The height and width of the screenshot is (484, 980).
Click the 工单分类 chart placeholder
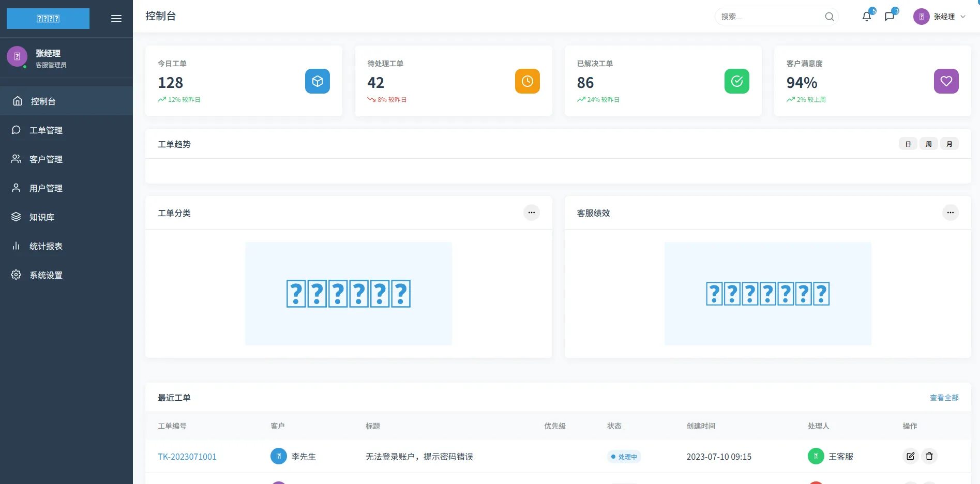349,294
